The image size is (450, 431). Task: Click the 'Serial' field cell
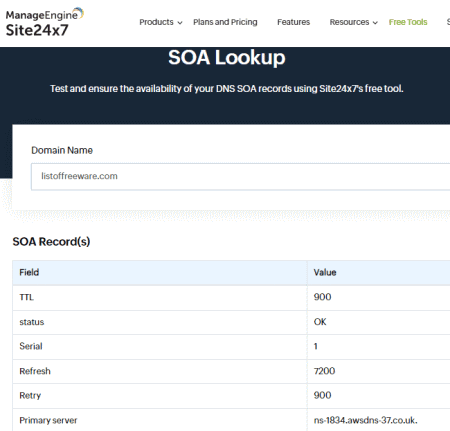(x=160, y=347)
